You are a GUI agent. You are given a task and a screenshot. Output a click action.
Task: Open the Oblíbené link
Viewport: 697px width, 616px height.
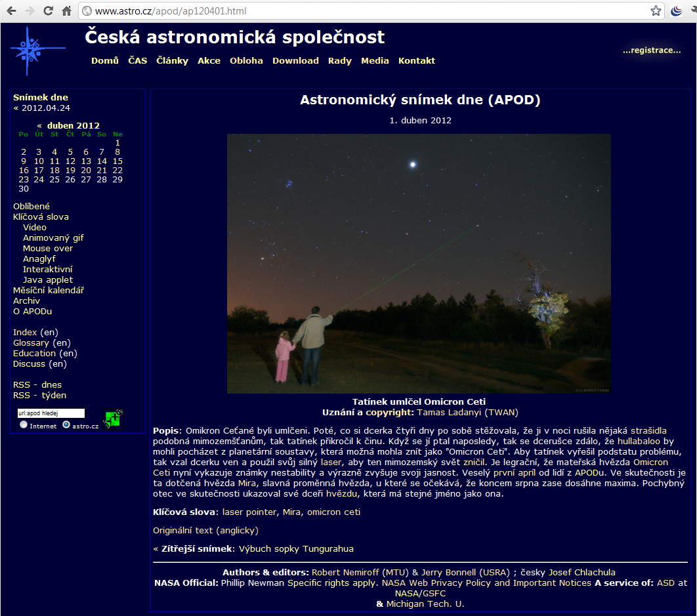point(31,206)
